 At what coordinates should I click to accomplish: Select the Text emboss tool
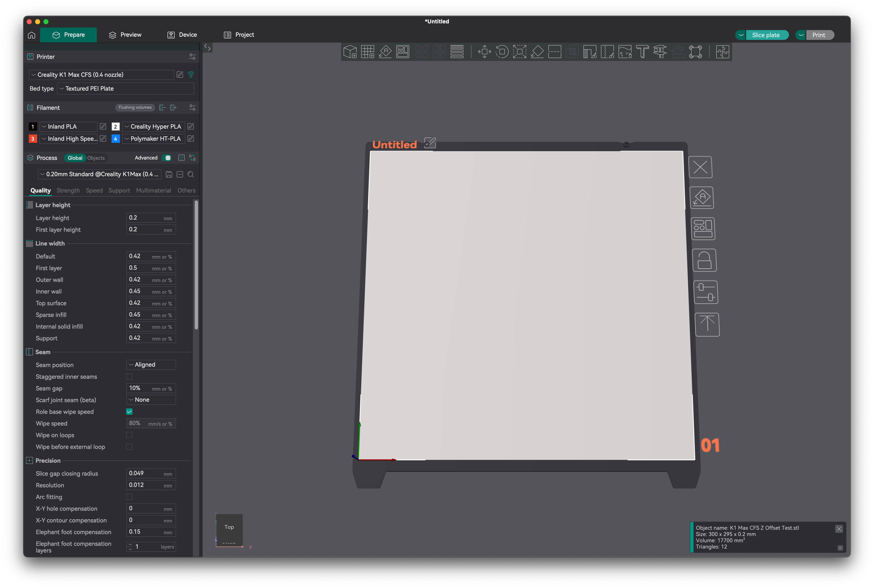(x=643, y=52)
